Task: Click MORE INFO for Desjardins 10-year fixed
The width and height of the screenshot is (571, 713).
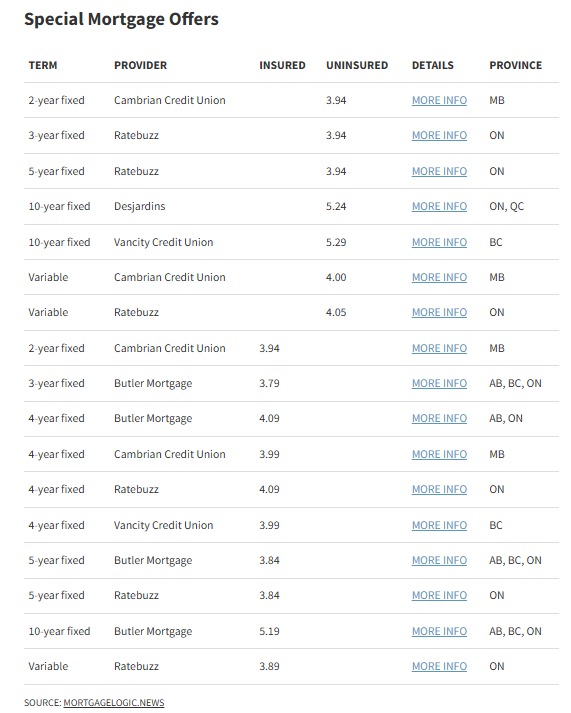Action: coord(439,206)
